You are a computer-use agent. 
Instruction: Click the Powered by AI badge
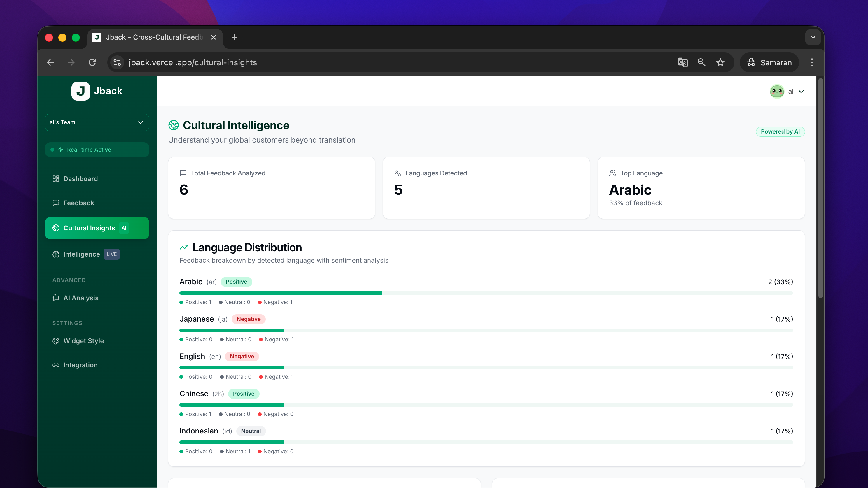[780, 132]
